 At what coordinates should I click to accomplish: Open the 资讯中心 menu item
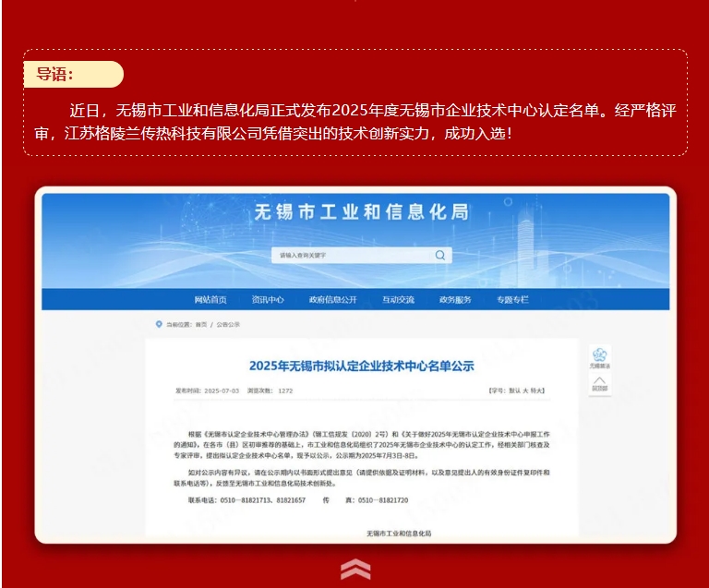268,300
